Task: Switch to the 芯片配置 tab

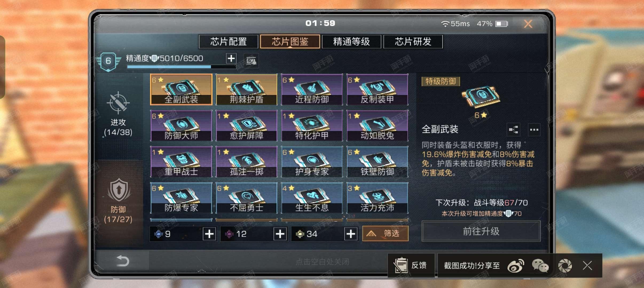Action: [229, 42]
